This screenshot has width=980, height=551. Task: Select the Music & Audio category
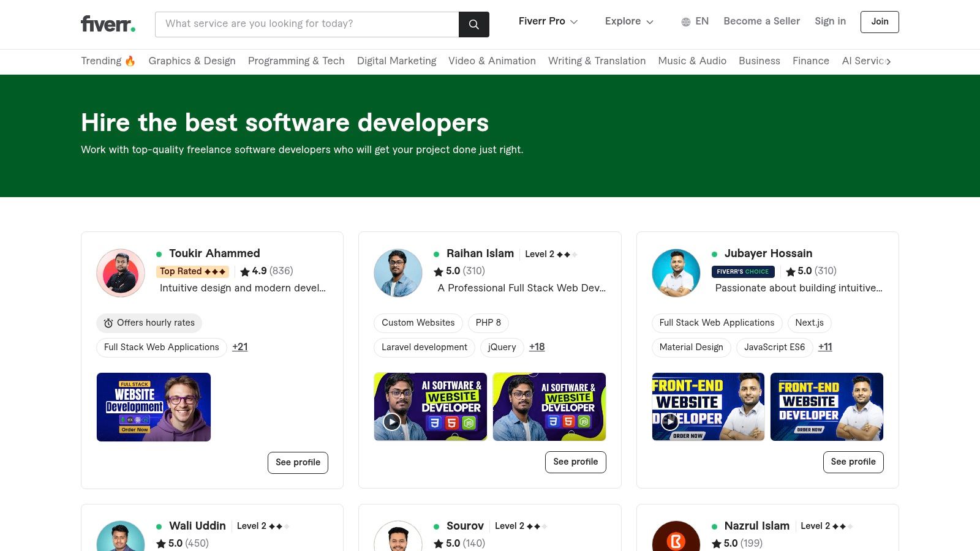click(692, 61)
